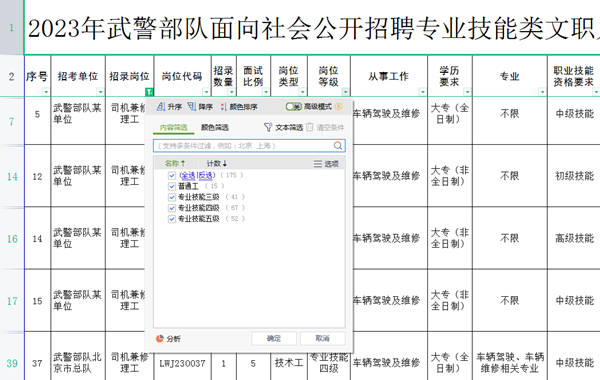The height and width of the screenshot is (380, 600).
Task: Click the 确定 confirm button
Action: [274, 338]
